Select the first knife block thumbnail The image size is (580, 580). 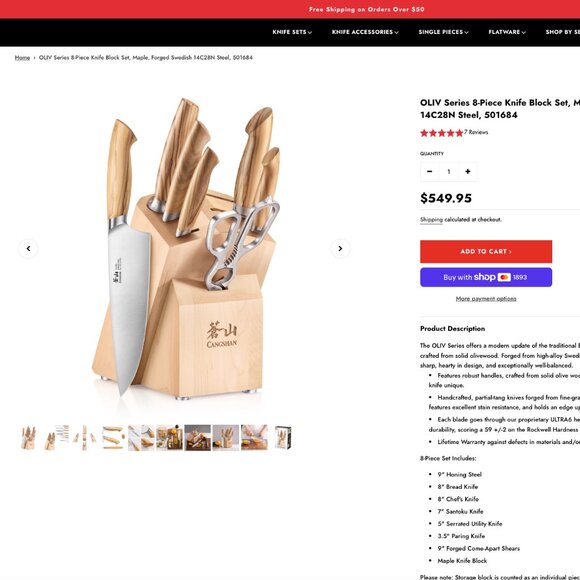coord(28,438)
